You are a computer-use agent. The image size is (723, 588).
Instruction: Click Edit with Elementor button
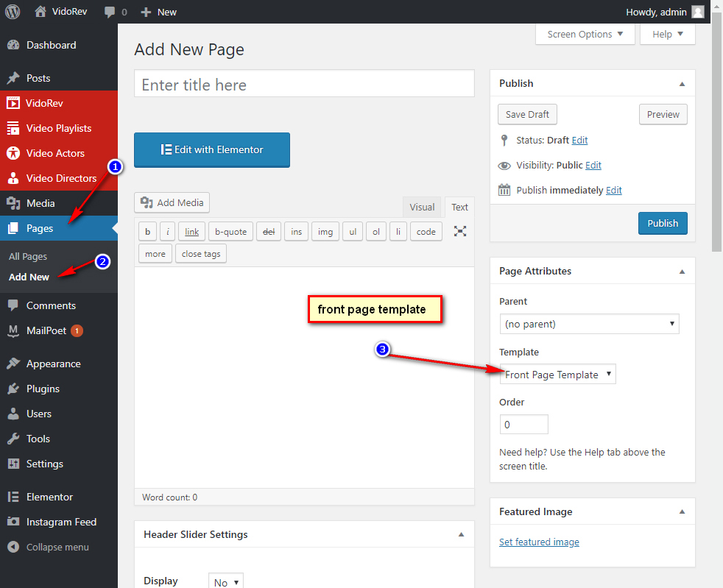point(212,150)
